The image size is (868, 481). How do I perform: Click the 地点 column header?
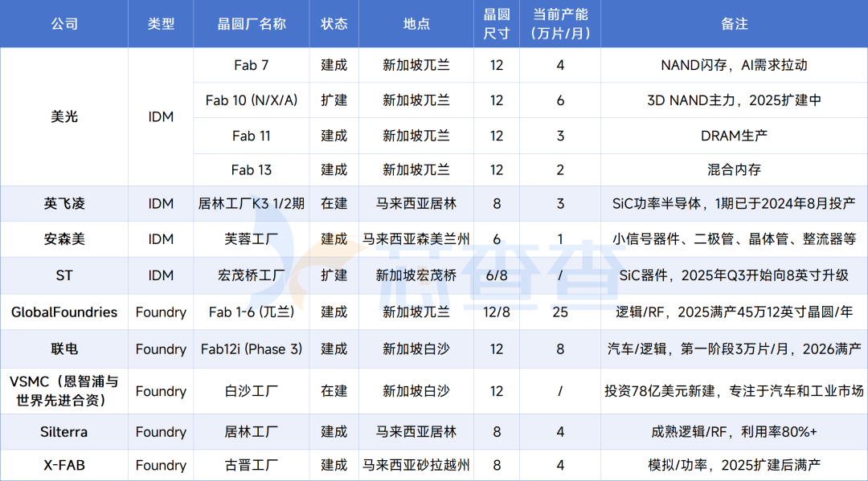416,24
